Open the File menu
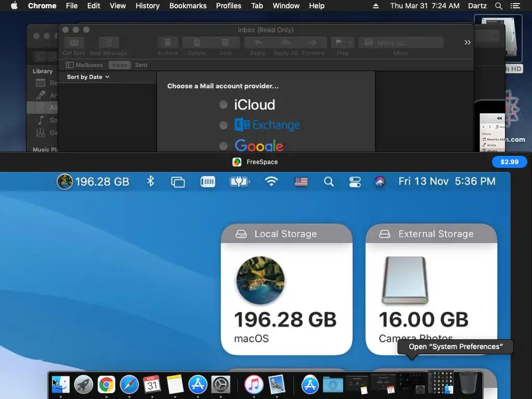The width and height of the screenshot is (532, 399). (x=72, y=6)
